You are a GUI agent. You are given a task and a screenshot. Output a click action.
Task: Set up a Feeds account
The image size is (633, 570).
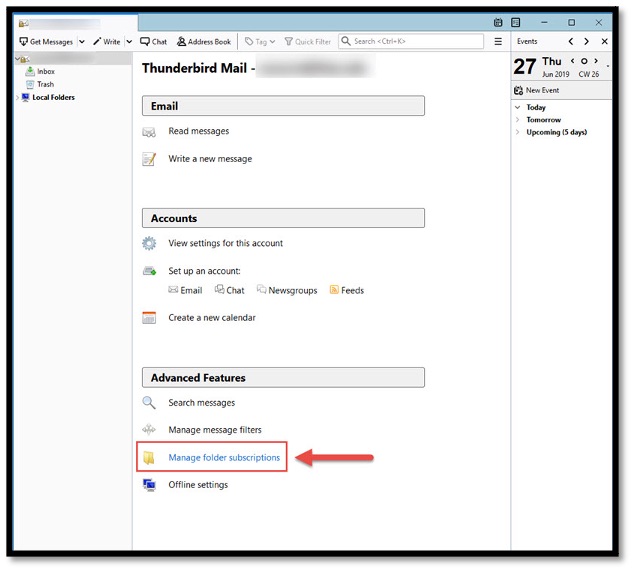coord(347,290)
